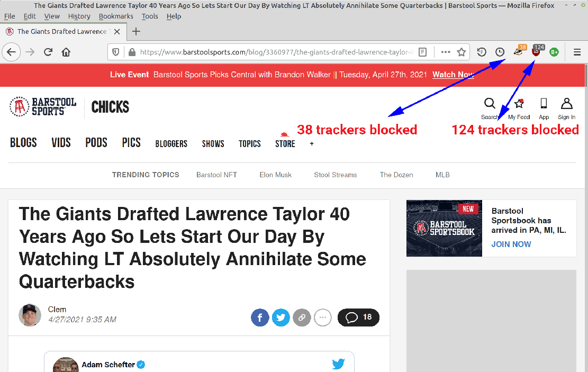Open the uBlock extension showing 124

[537, 51]
